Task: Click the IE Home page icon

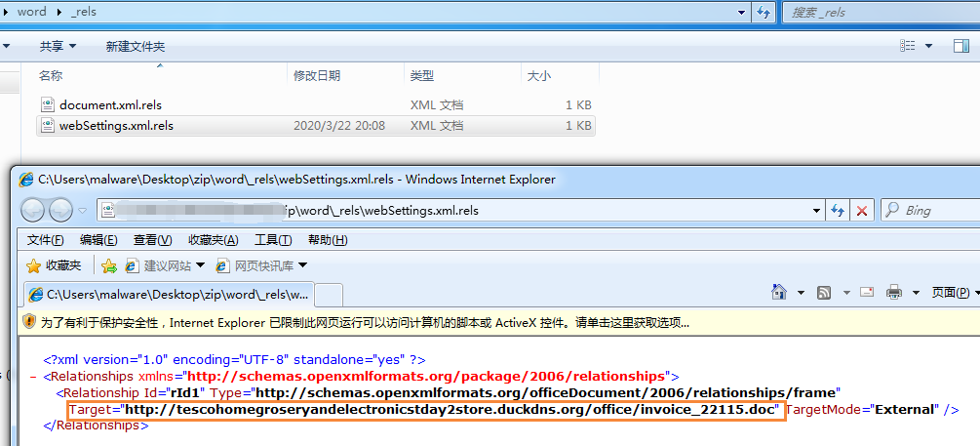Action: (x=779, y=292)
